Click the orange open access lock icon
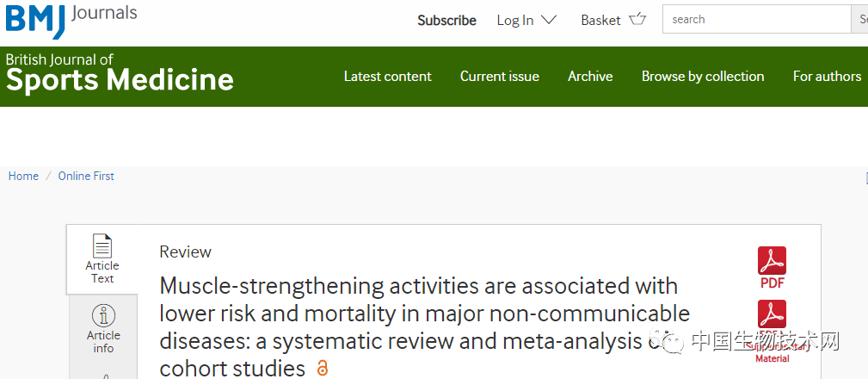The height and width of the screenshot is (379, 868). (323, 367)
